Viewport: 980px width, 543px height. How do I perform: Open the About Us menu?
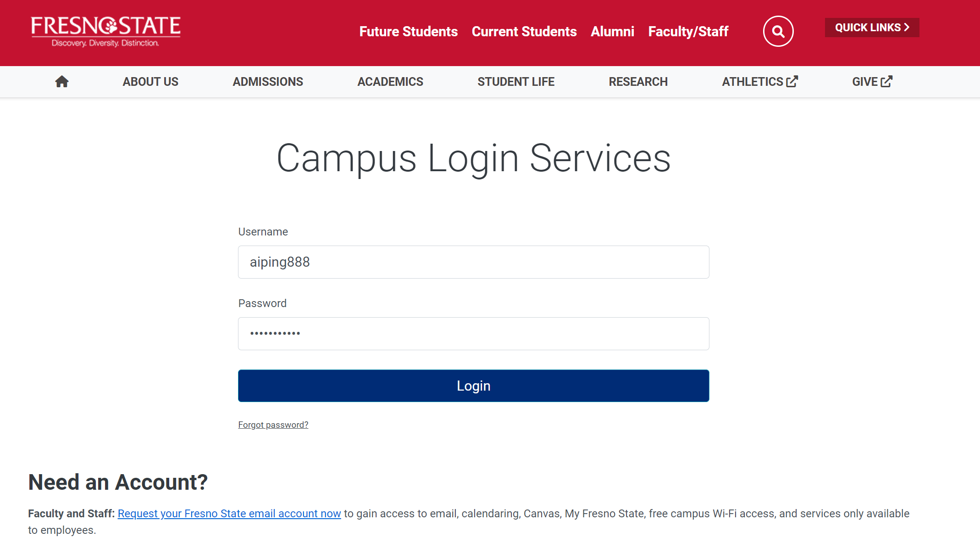click(150, 82)
